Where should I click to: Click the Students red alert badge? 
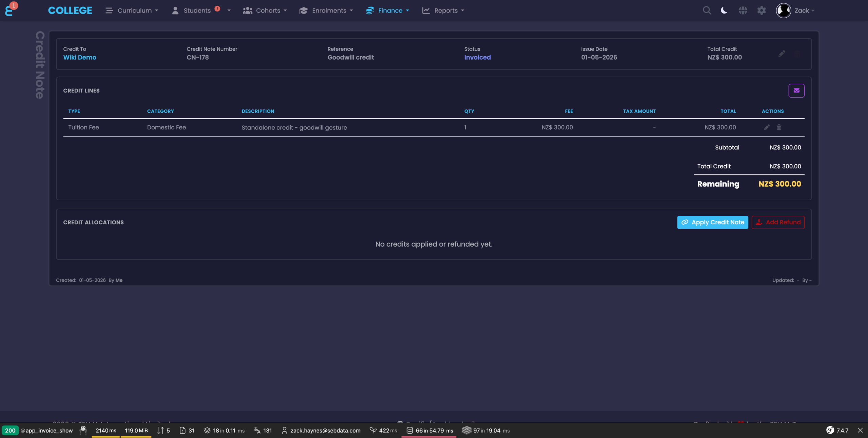pos(217,9)
